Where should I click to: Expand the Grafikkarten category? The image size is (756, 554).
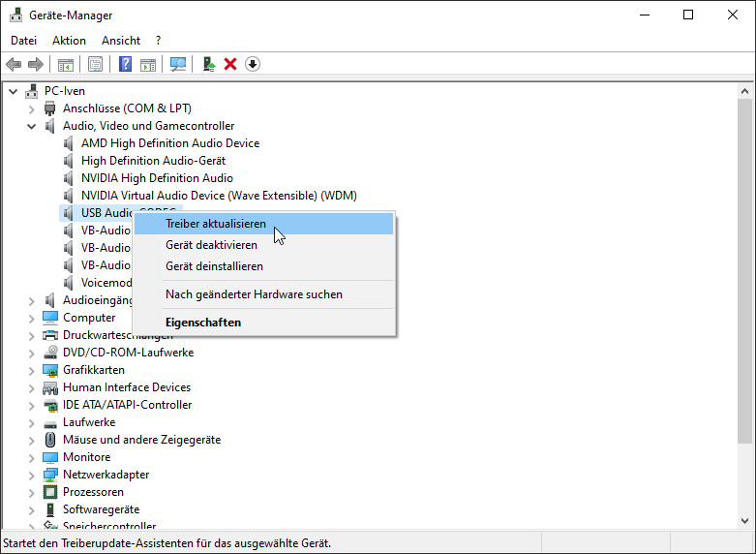[31, 370]
